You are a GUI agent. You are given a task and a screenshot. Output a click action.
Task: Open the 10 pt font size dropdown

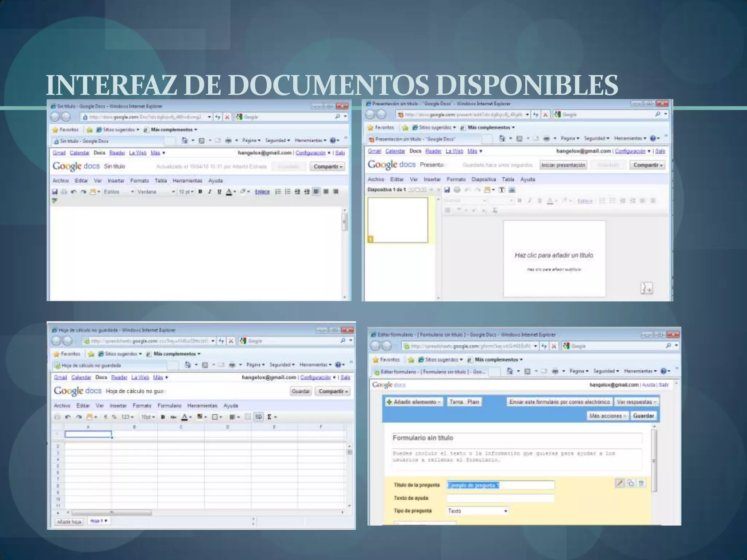click(x=186, y=192)
